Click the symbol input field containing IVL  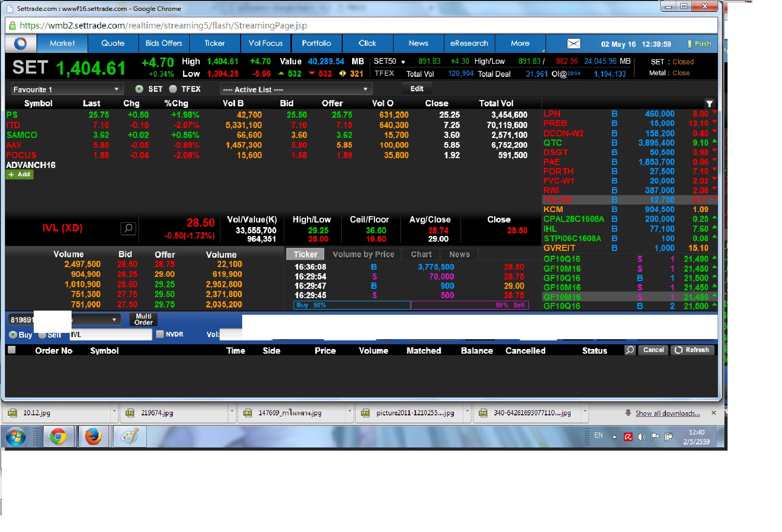tap(110, 334)
